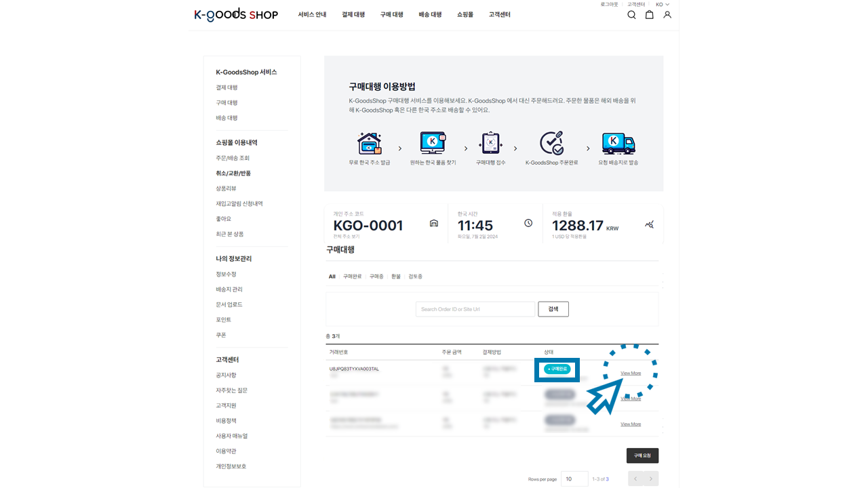Click the delivery truck icon in guide
The height and width of the screenshot is (488, 868).
[618, 144]
